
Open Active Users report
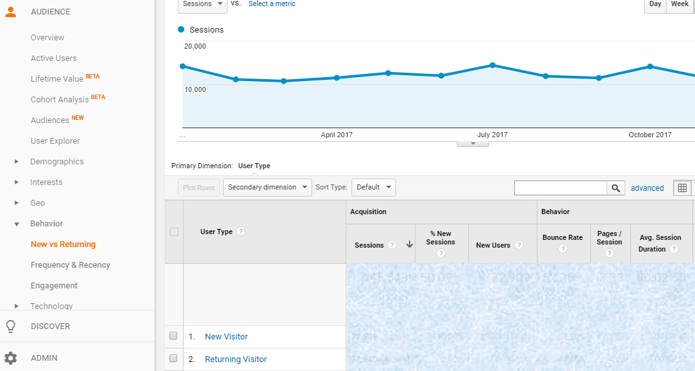(54, 58)
